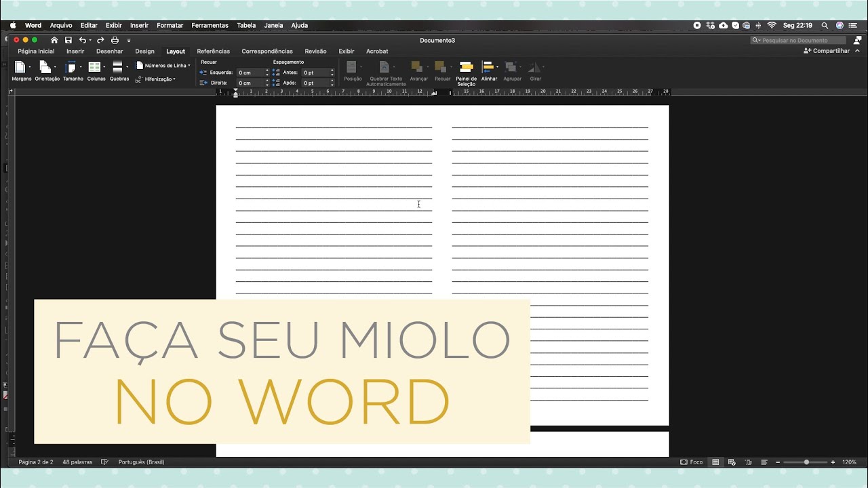Open Customize Quick Access Toolbar dropdown
Screen dimensions: 868x488
(x=129, y=41)
